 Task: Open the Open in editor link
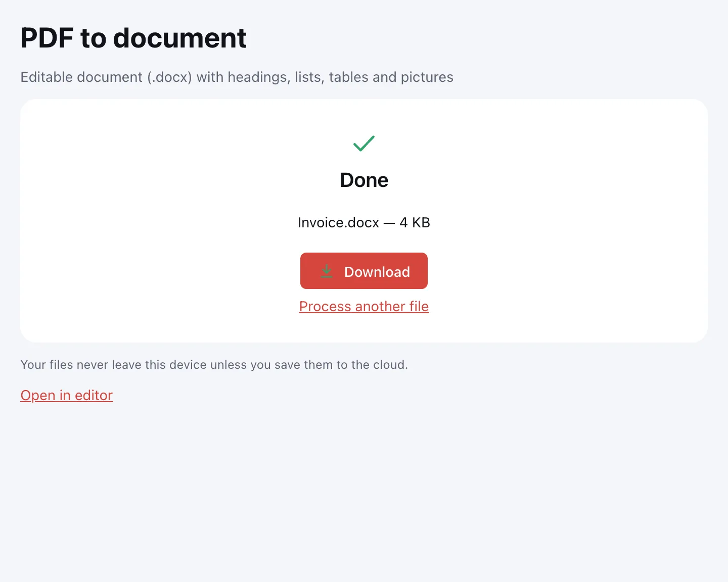coord(66,395)
